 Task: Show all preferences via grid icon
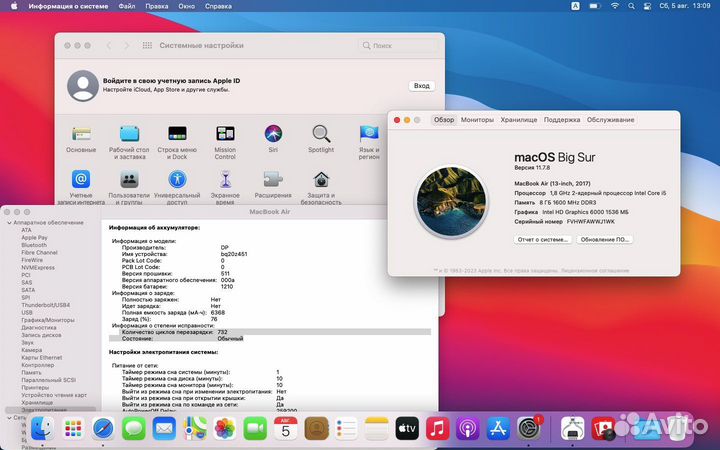tap(147, 45)
